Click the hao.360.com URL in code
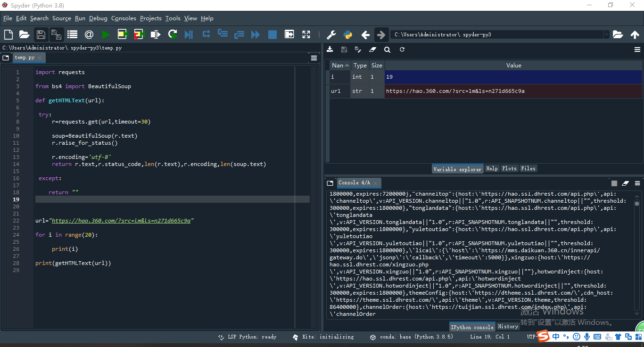The image size is (644, 347). 121,221
